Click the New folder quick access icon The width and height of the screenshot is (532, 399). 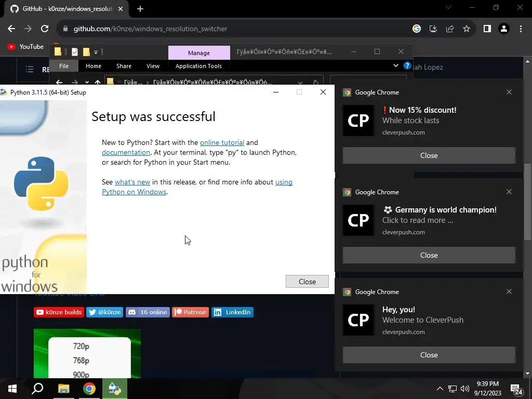(86, 51)
